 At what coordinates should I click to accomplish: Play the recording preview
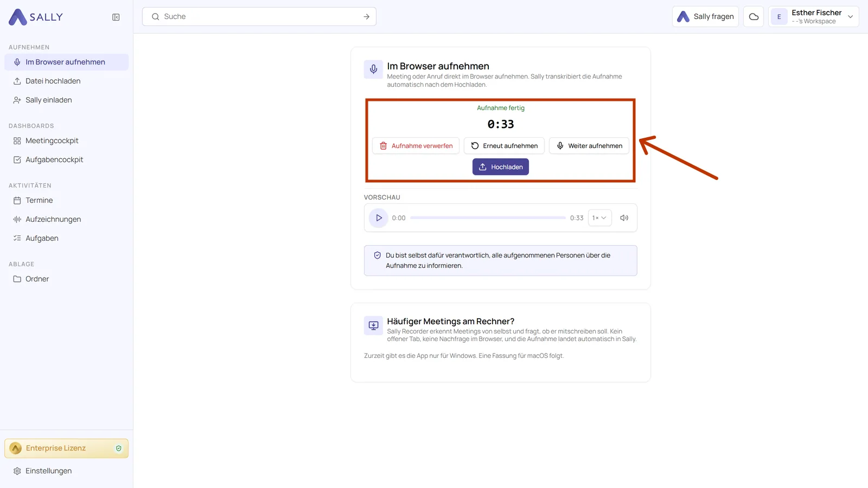click(x=379, y=218)
